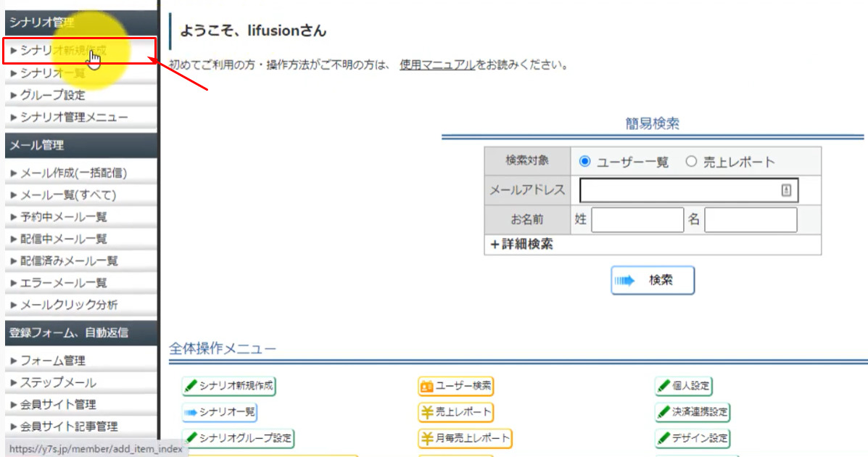Click the pencil icon on 決済連携設定 button
The height and width of the screenshot is (457, 868).
click(x=663, y=412)
